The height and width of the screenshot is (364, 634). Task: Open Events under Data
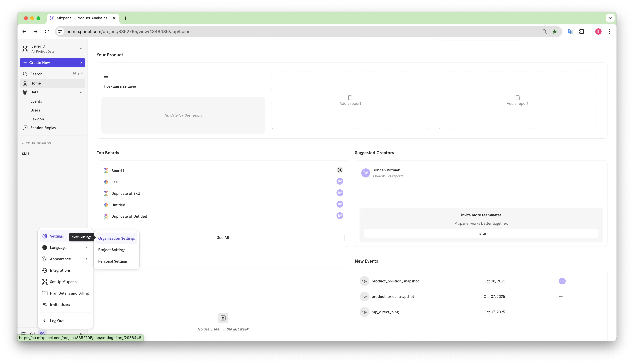(36, 101)
